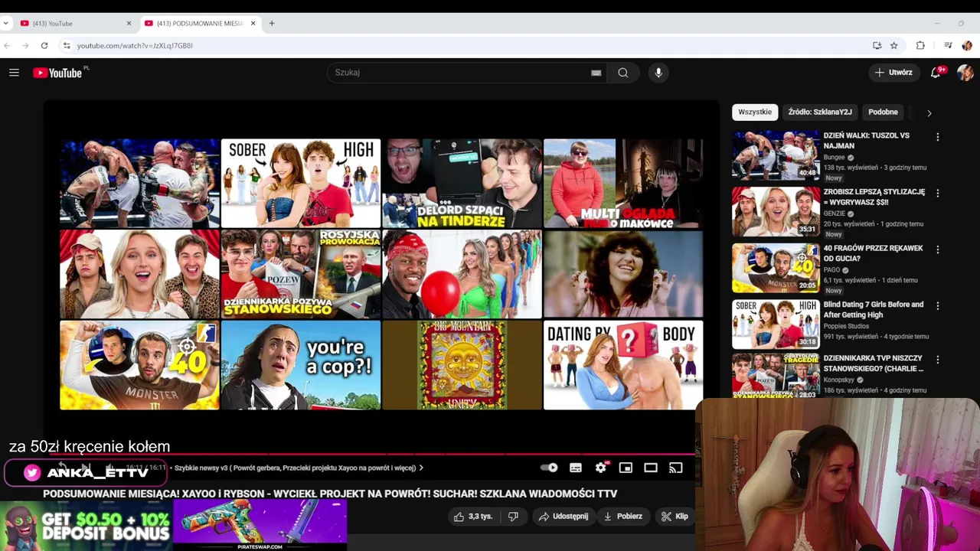Play ROSYJSKA PROWOKACJA end screen video
This screenshot has height=551, width=980.
(301, 274)
